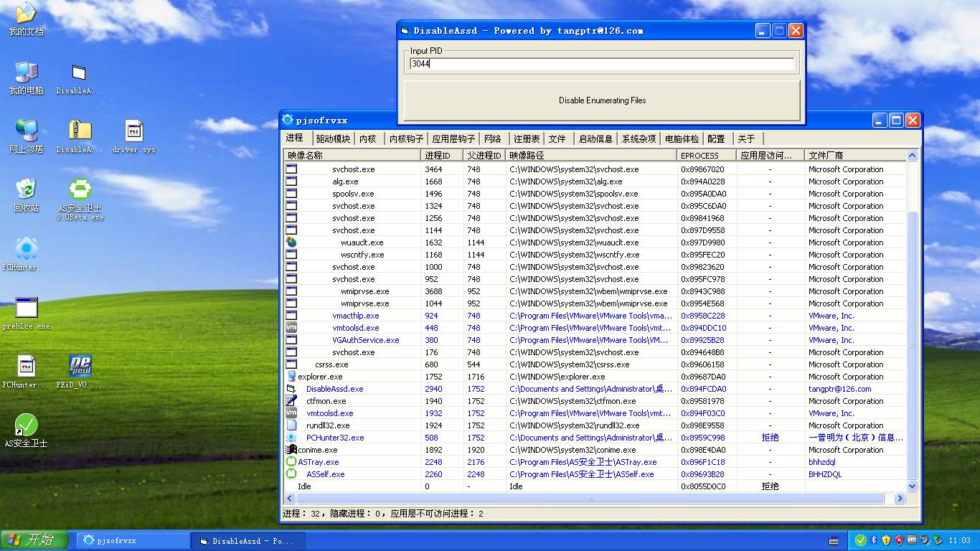980x551 pixels.
Task: Select the PEiD desktop icon
Action: 80,366
